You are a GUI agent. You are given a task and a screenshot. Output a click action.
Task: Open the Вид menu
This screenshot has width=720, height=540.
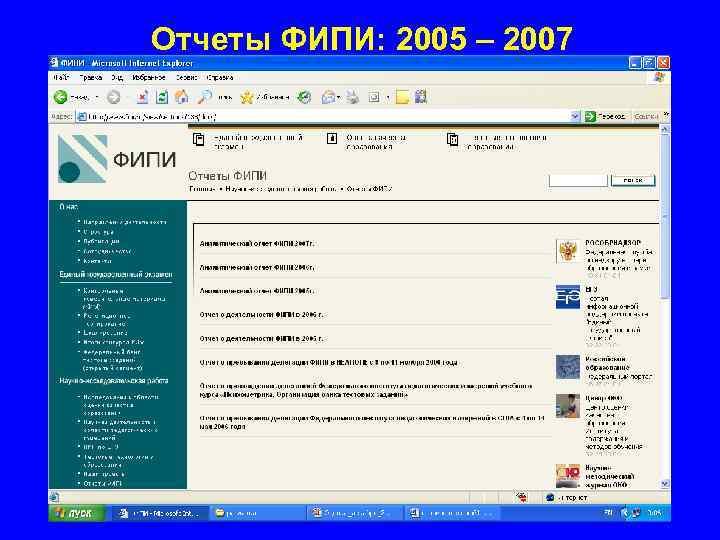click(117, 78)
